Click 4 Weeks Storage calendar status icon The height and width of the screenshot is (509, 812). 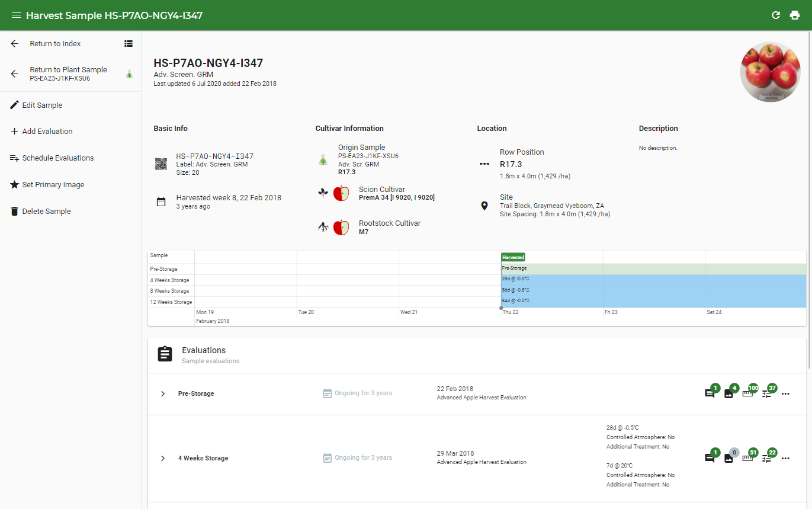(x=327, y=458)
